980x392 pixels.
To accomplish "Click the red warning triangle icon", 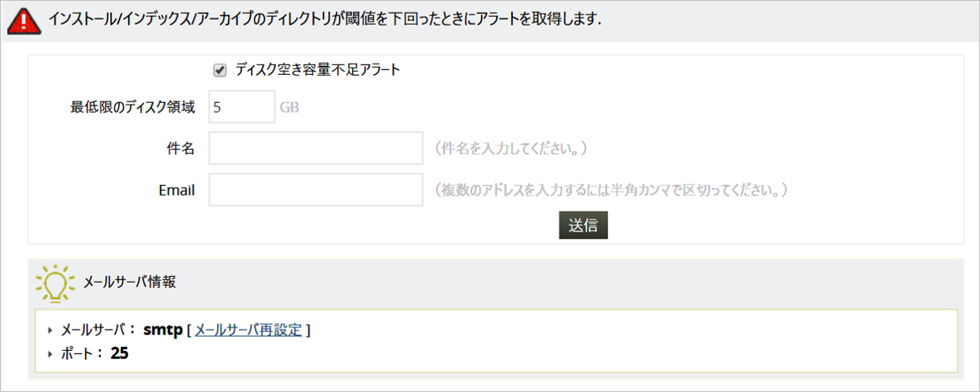I will pos(25,20).
